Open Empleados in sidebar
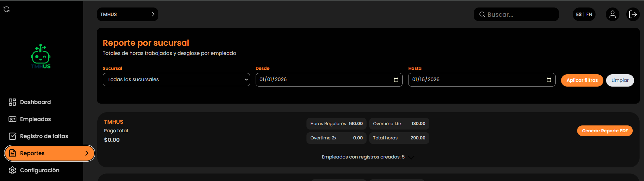This screenshot has width=644, height=181. click(35, 119)
